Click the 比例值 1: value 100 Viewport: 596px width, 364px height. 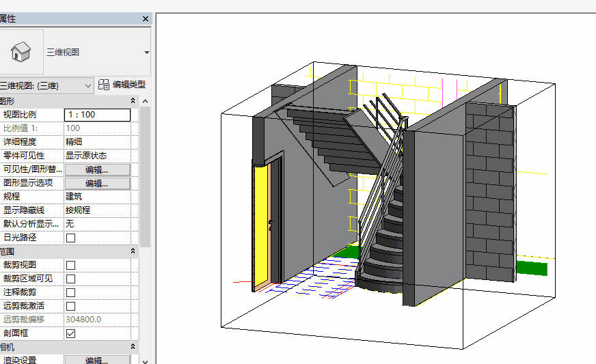click(73, 128)
